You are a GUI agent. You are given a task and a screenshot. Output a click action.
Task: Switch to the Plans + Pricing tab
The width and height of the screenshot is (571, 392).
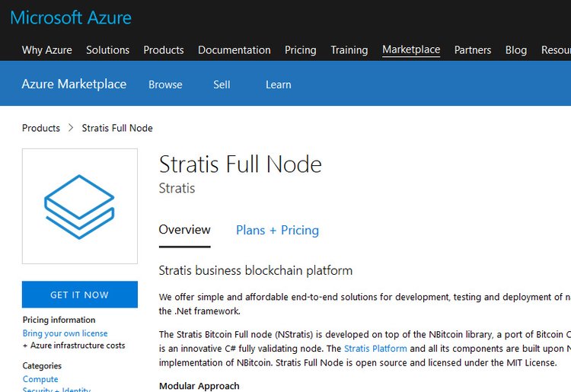[277, 230]
